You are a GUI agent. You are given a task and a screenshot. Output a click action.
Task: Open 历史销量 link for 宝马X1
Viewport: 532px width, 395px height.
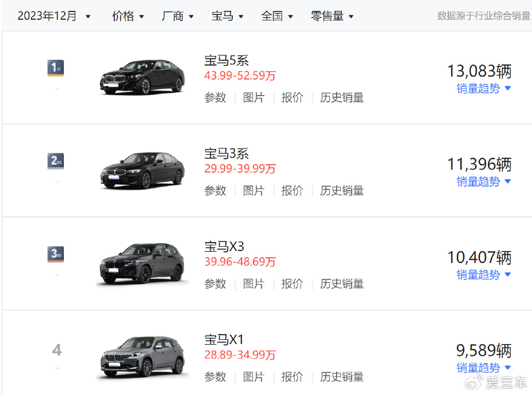click(x=341, y=377)
